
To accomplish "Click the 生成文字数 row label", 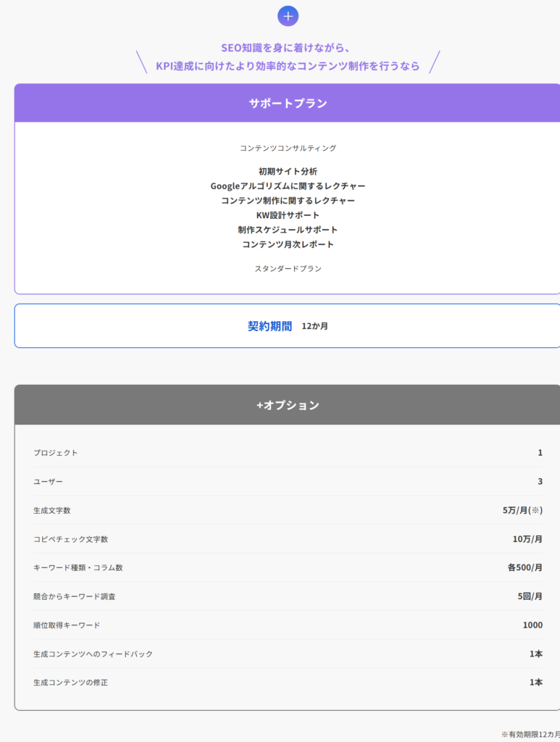I will click(51, 511).
